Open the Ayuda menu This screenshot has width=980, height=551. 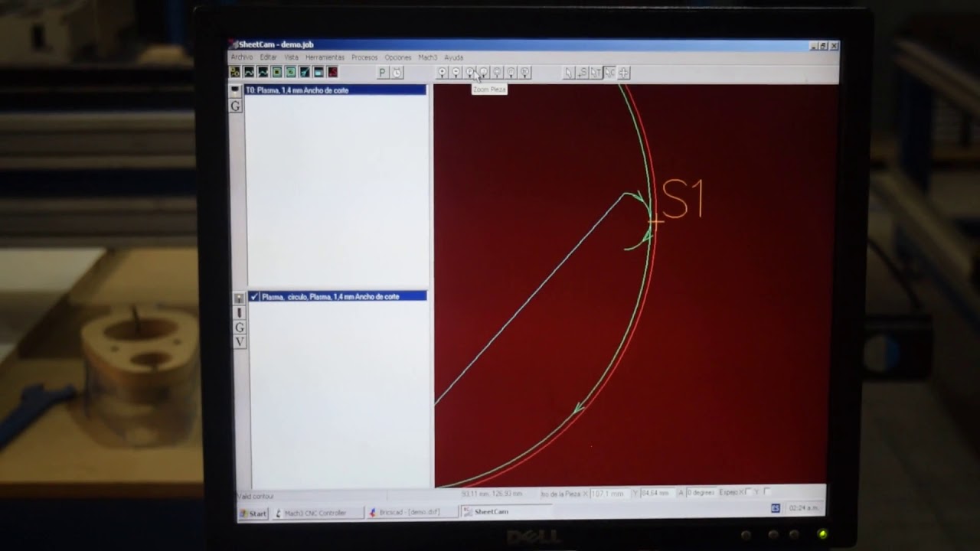[454, 57]
